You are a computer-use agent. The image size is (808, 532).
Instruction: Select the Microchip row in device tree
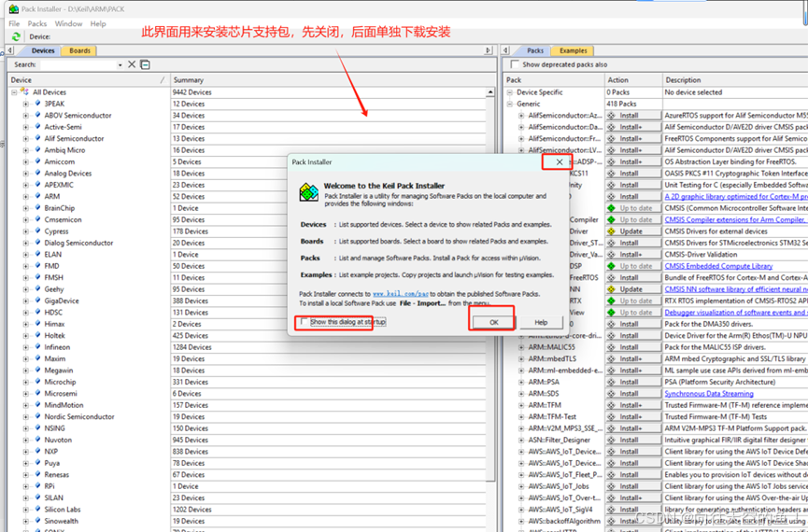(x=60, y=382)
